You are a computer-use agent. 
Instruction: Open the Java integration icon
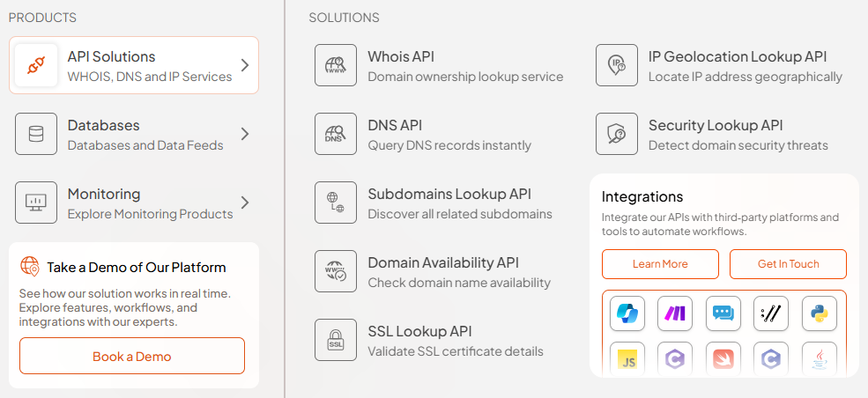(x=820, y=360)
